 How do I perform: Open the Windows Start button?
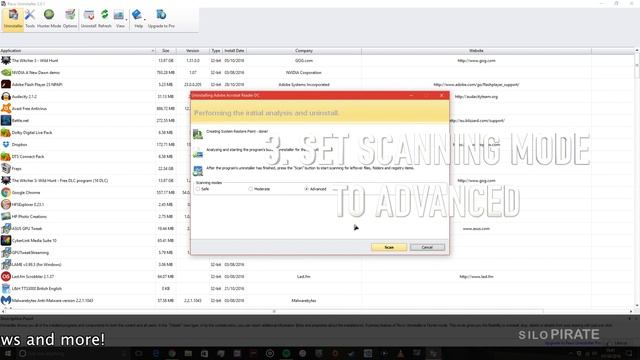point(7,353)
